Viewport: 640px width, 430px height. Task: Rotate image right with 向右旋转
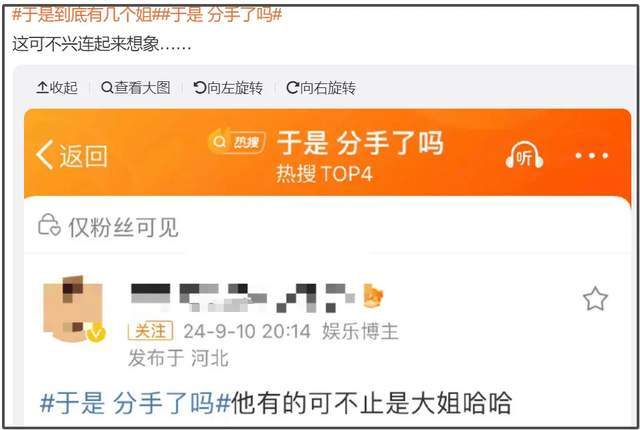tap(321, 87)
